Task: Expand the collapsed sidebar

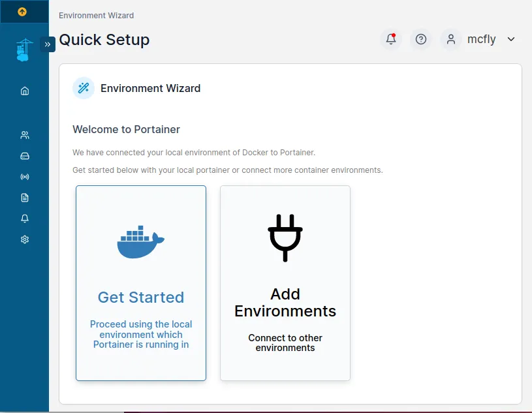Action: [x=48, y=44]
